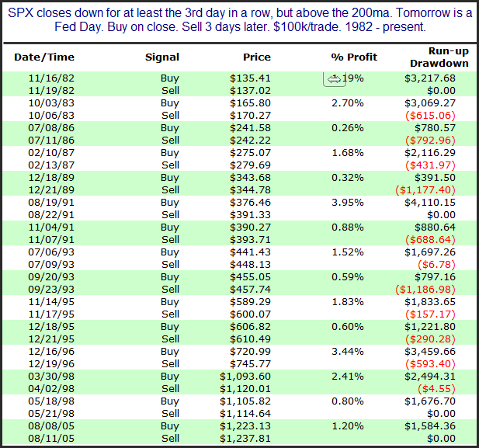The height and width of the screenshot is (448, 479).
Task: Select the 08/19/91 buy date
Action: pos(51,203)
